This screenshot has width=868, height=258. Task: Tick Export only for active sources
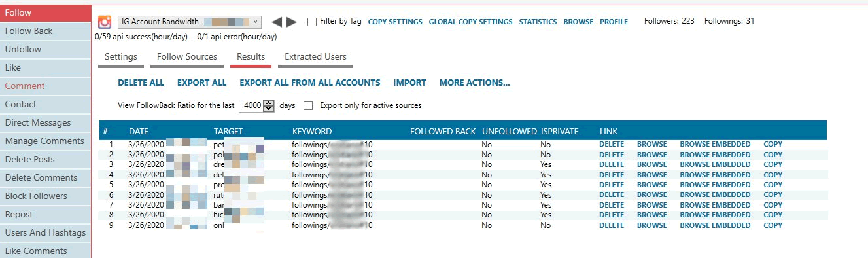tap(308, 105)
